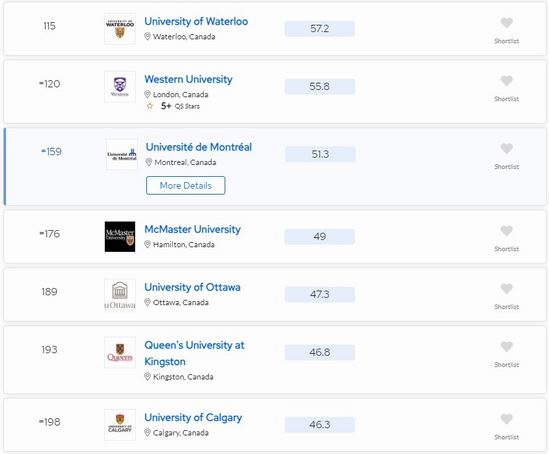The height and width of the screenshot is (454, 549).
Task: Follow the University of Ottawa link
Action: pos(192,287)
